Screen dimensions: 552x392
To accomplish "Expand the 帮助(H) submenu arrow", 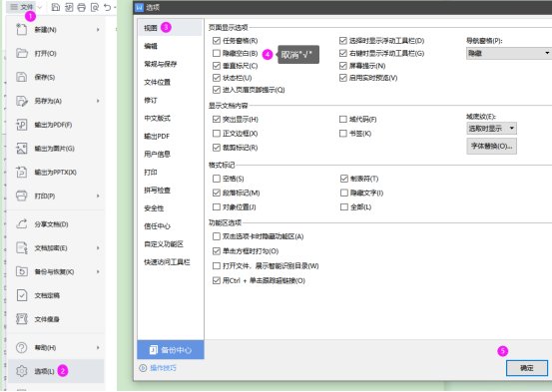I will 98,347.
